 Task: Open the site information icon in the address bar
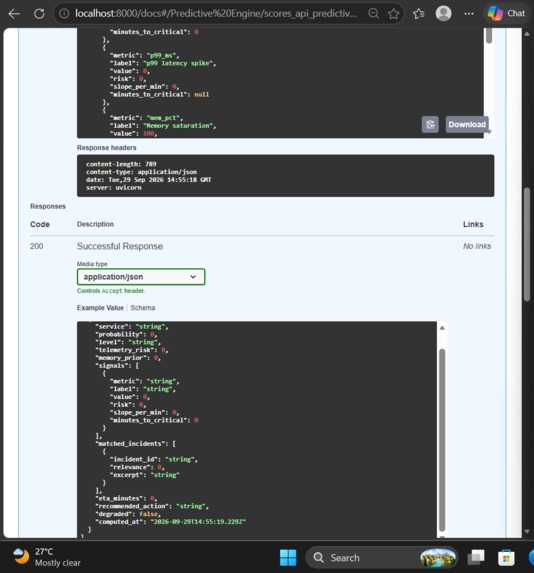click(x=64, y=14)
